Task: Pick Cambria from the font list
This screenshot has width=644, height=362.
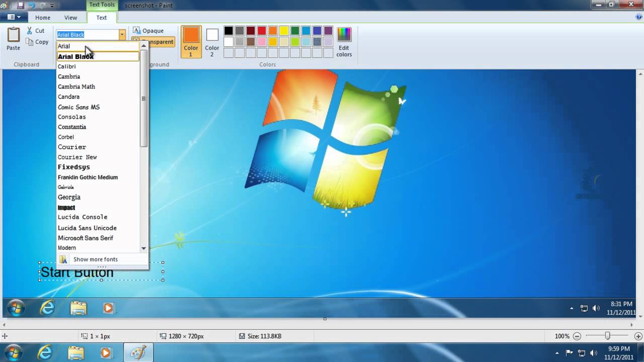Action: 98,76
